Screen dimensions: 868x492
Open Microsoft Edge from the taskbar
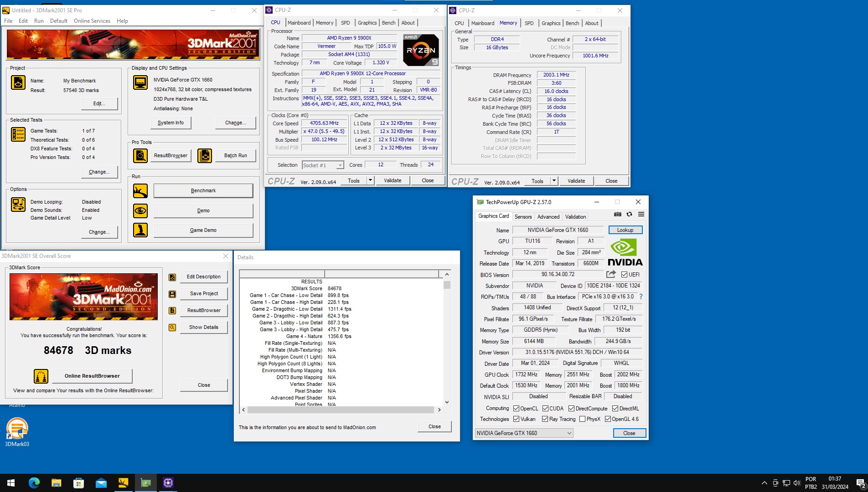coord(34,483)
